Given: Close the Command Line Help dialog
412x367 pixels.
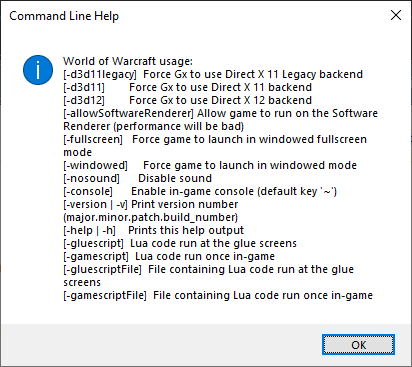Looking at the screenshot, I should [396, 15].
